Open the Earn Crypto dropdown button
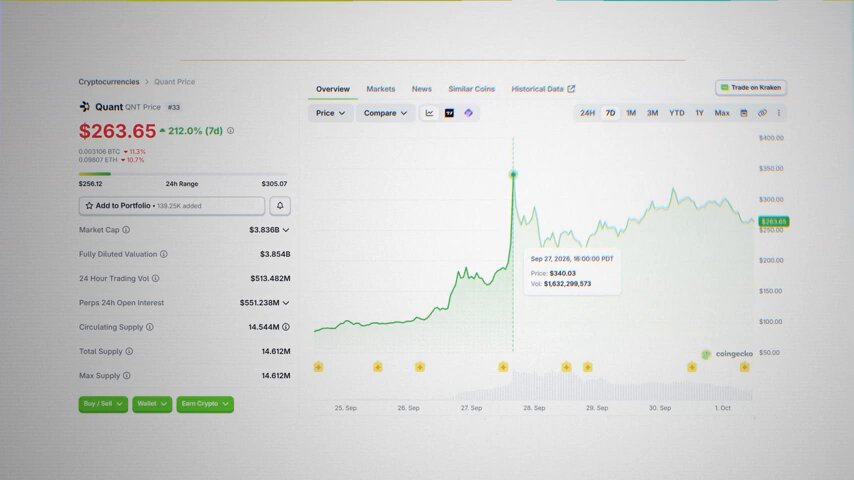Viewport: 854px width, 480px height. (x=205, y=404)
